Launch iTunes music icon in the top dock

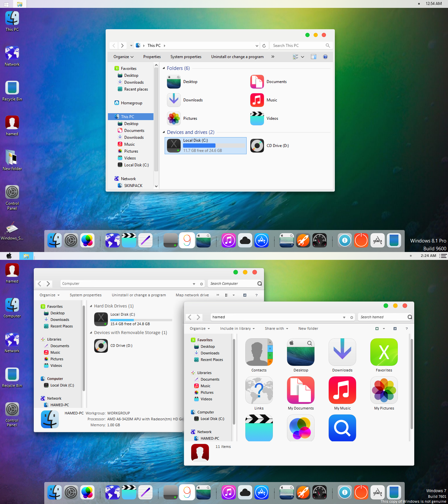[229, 241]
